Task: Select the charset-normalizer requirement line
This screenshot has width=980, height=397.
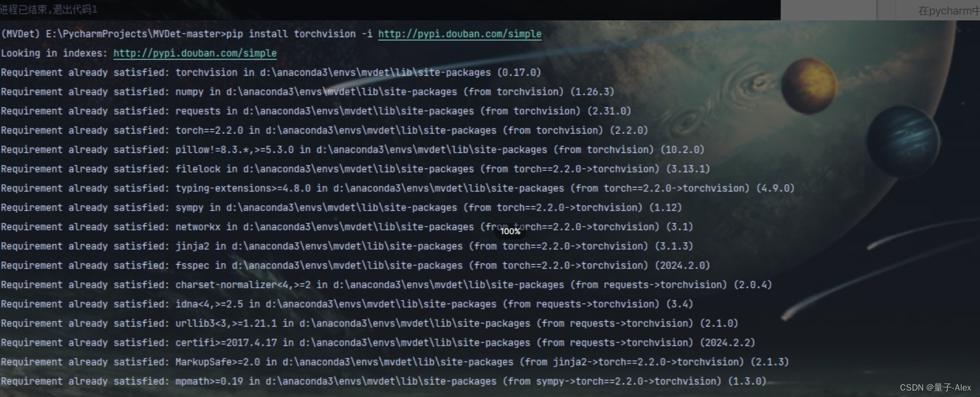Action: click(x=386, y=284)
